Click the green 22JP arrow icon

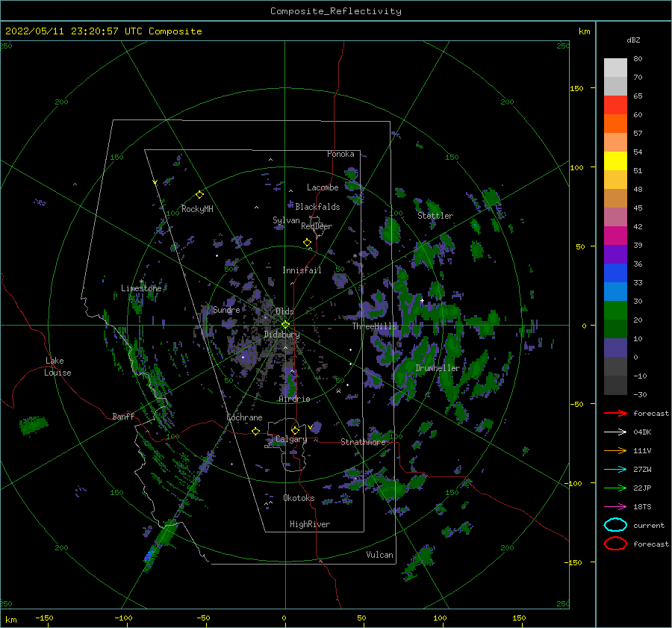(x=615, y=488)
